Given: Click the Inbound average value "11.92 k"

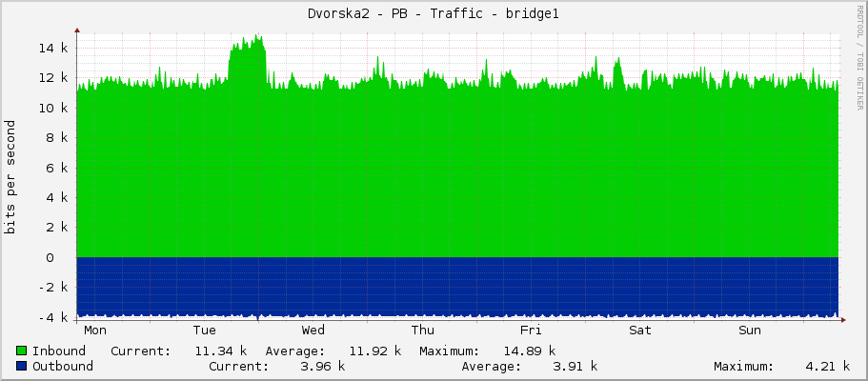Looking at the screenshot, I should (x=374, y=351).
